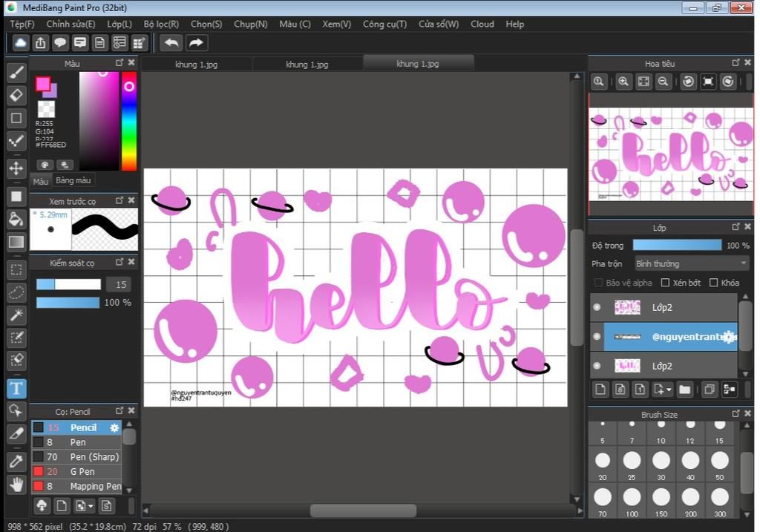Viewport: 760px width, 532px height.
Task: Open the add-layer dropdown arrow in layer panel
Action: (669, 390)
